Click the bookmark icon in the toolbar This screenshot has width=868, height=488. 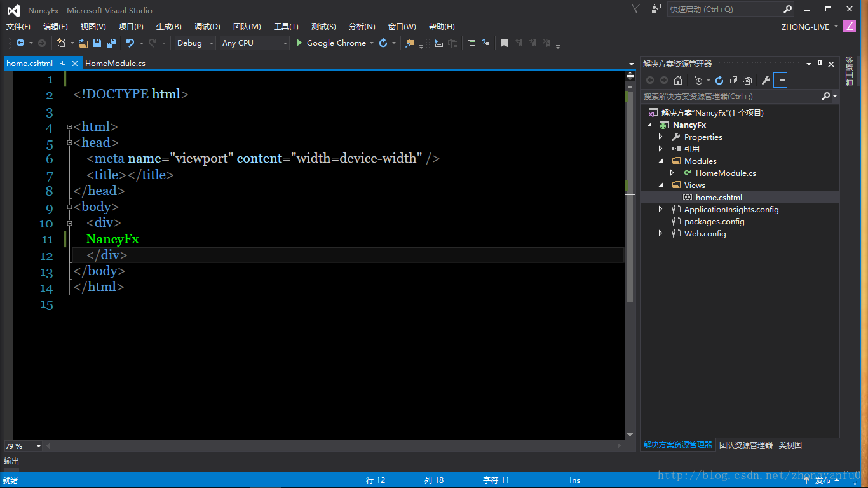504,43
